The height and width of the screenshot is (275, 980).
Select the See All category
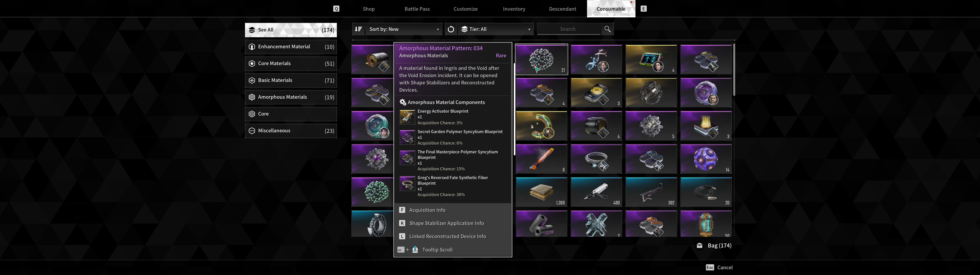[x=291, y=30]
